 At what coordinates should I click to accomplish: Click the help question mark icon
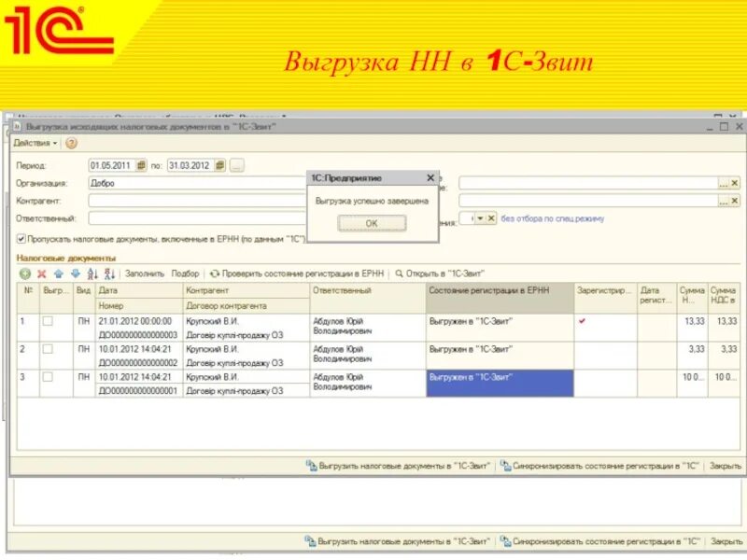pos(71,143)
